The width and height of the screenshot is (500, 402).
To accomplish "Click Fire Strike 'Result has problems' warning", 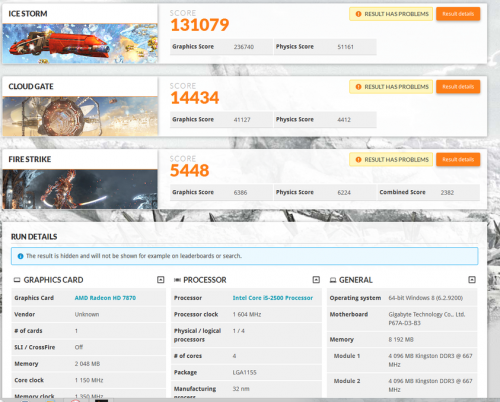I will [x=391, y=160].
